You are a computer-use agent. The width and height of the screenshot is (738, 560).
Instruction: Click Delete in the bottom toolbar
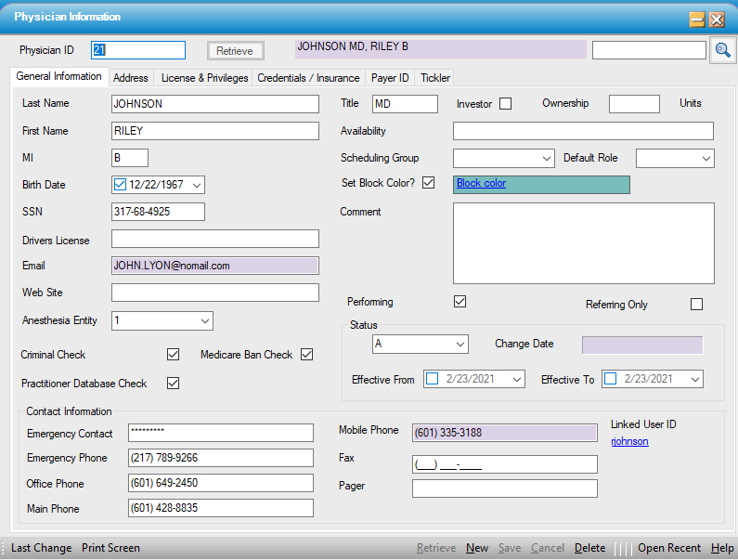(590, 548)
